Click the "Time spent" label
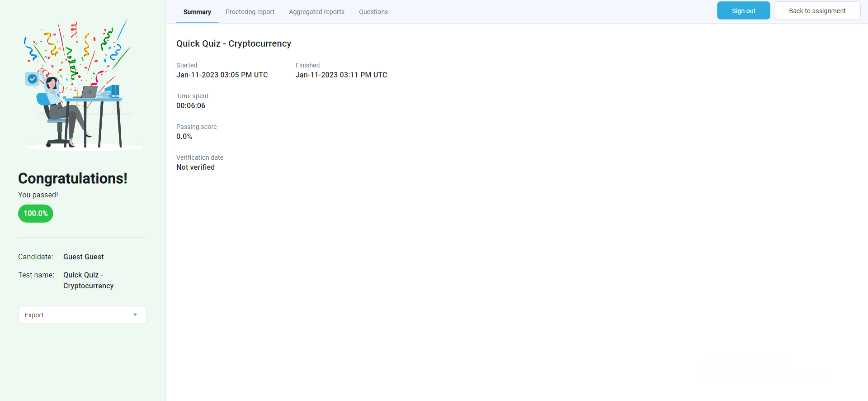This screenshot has width=868, height=401. click(192, 96)
